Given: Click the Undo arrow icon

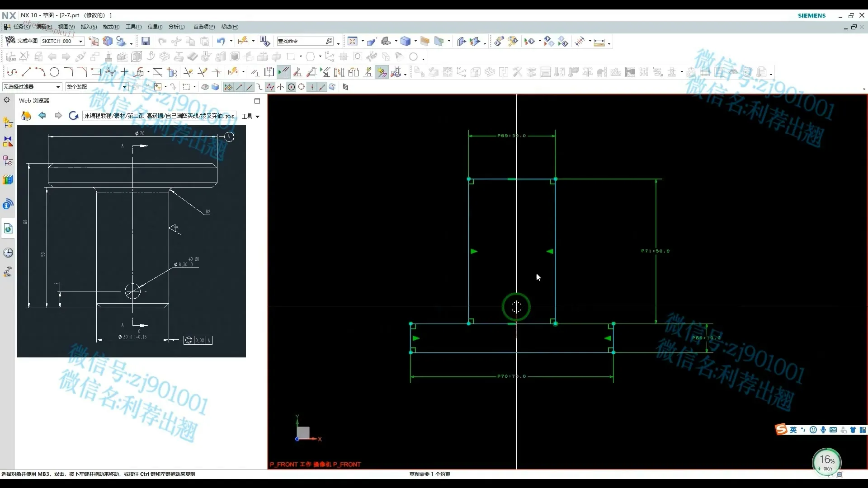Looking at the screenshot, I should click(x=220, y=42).
